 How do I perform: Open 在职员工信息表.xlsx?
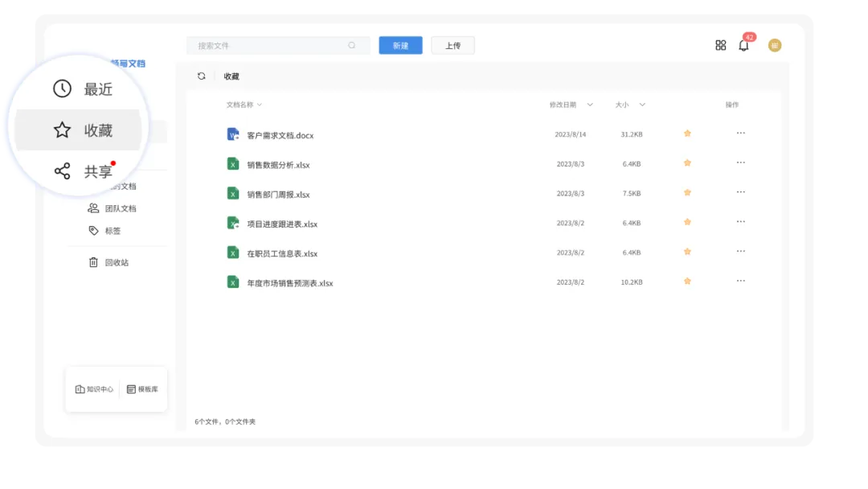pos(282,253)
